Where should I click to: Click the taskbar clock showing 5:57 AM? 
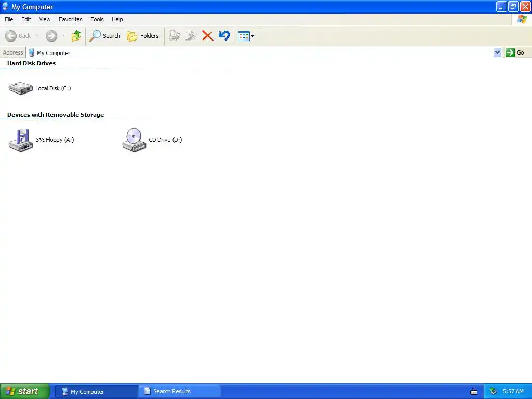coord(513,392)
